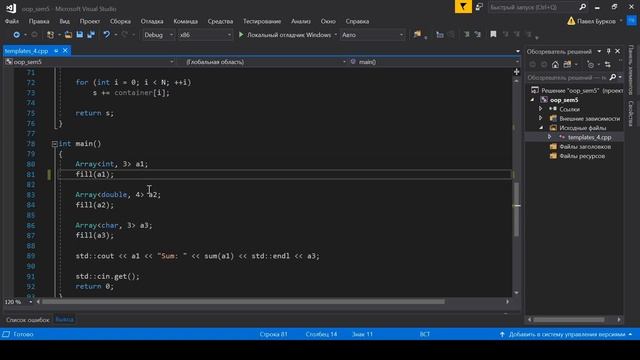Expand the templates_4.cpp tree node arrow
The height and width of the screenshot is (360, 640).
point(549,137)
